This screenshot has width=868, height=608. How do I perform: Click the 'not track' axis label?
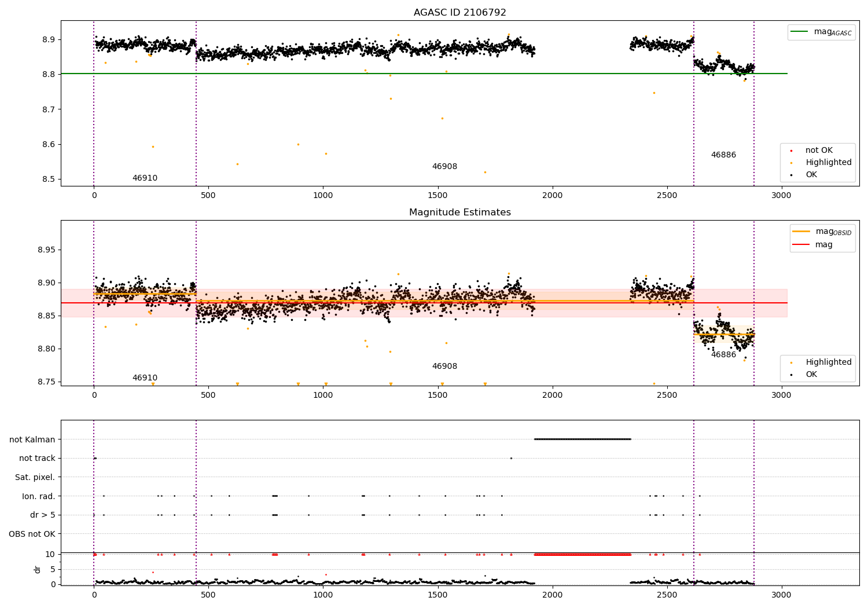coord(37,459)
